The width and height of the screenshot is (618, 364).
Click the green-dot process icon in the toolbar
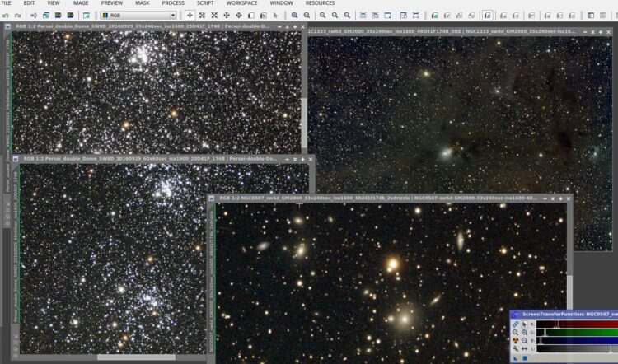point(434,16)
